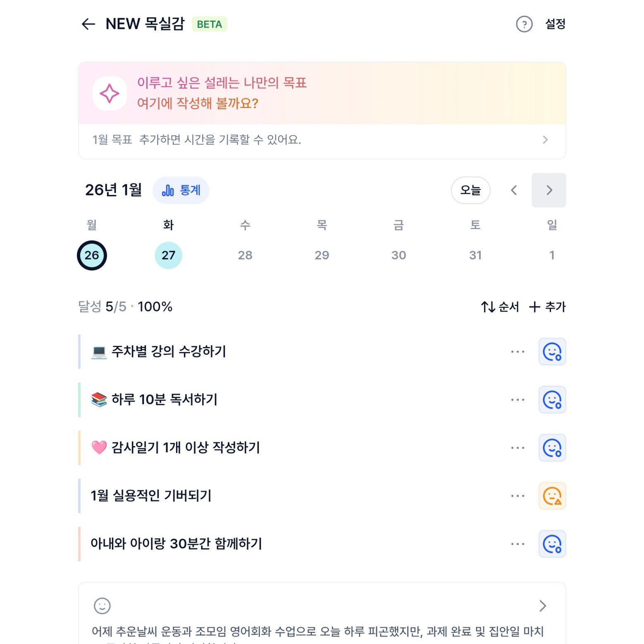Screen dimensions: 644x644
Task: Add a new goal with 추가
Action: tap(547, 307)
